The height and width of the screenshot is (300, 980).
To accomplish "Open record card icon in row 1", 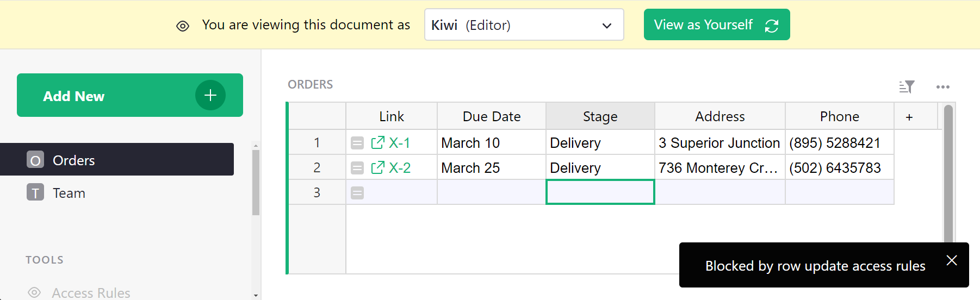I will (x=357, y=143).
